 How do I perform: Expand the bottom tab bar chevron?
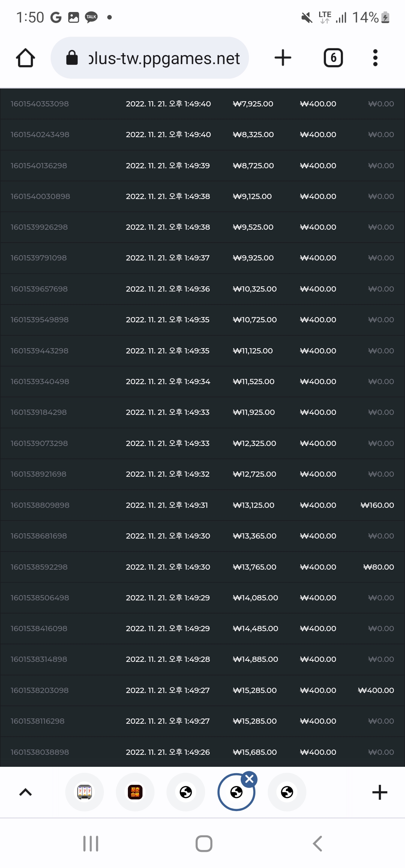coord(25,792)
